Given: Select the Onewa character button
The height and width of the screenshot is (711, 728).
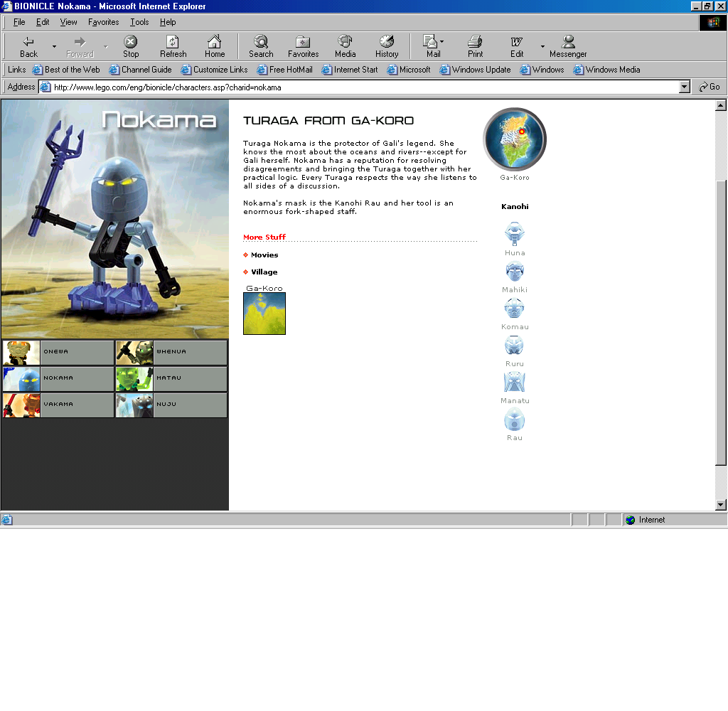Looking at the screenshot, I should tap(58, 353).
